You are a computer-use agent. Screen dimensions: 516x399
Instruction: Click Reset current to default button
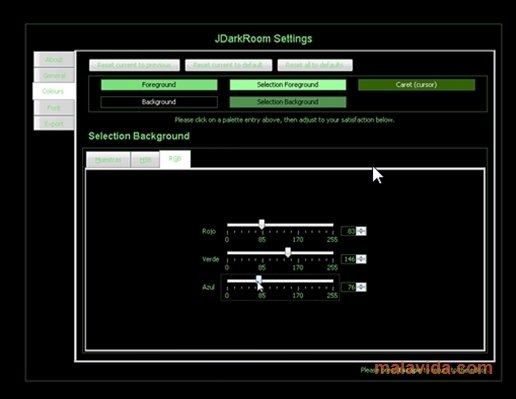tap(228, 65)
